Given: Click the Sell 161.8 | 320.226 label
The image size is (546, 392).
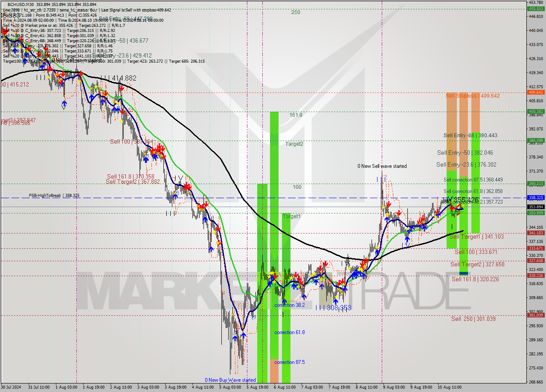Looking at the screenshot, I should 475,279.
